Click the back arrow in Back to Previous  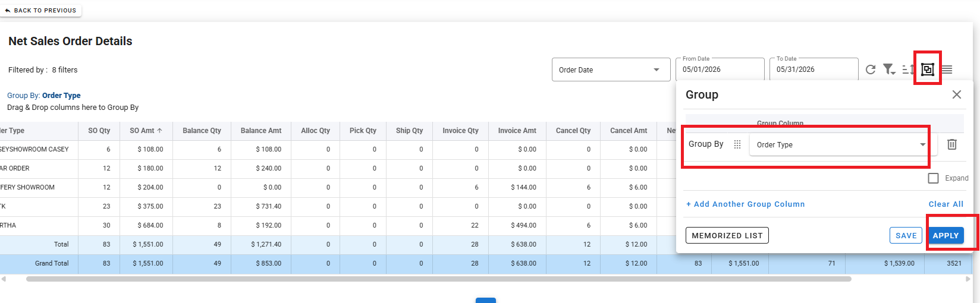pyautogui.click(x=8, y=11)
